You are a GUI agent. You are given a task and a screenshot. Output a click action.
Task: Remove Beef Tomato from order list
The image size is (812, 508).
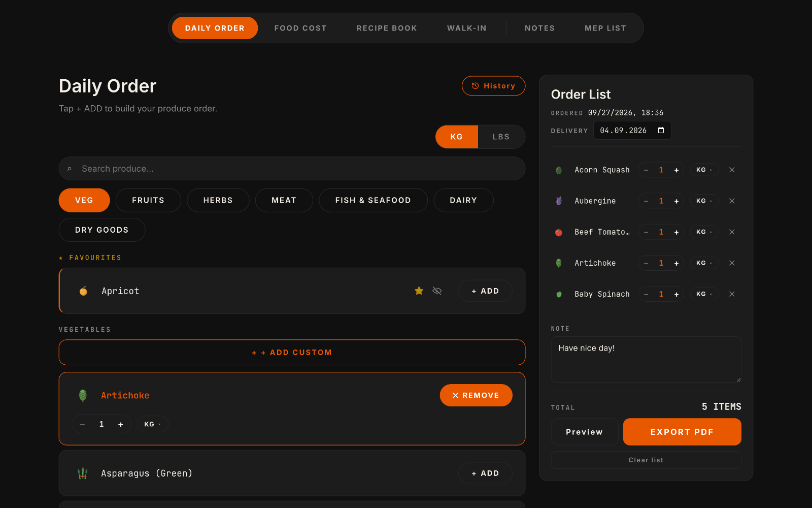[732, 232]
